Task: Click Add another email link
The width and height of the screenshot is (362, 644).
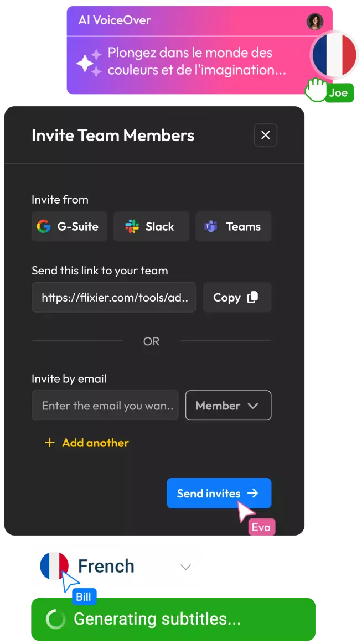Action: 95,443
